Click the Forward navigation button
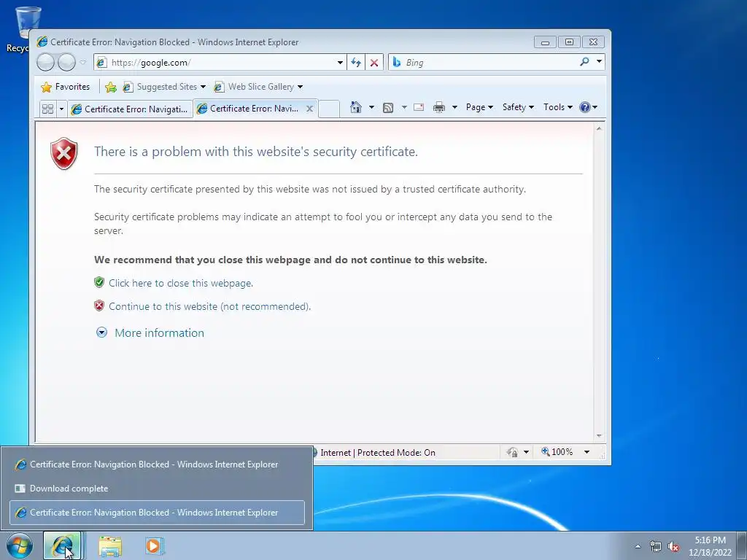 (66, 62)
